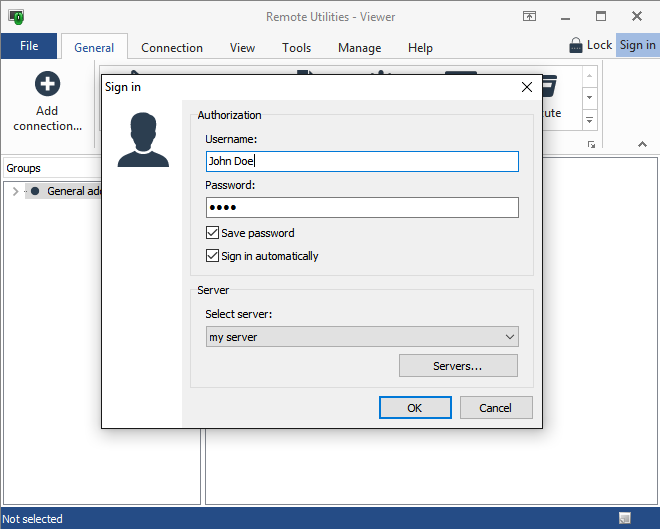This screenshot has width=660, height=529.
Task: Click the Lock padlock icon
Action: click(576, 45)
